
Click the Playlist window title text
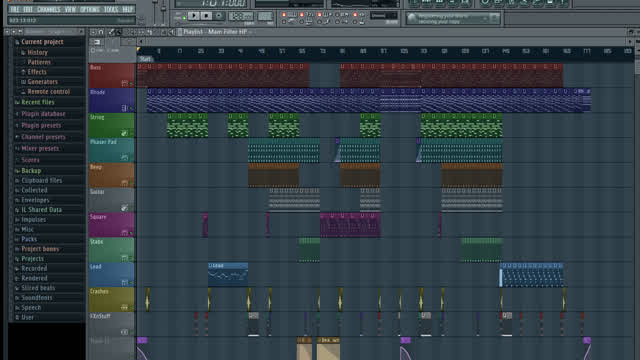pos(215,32)
